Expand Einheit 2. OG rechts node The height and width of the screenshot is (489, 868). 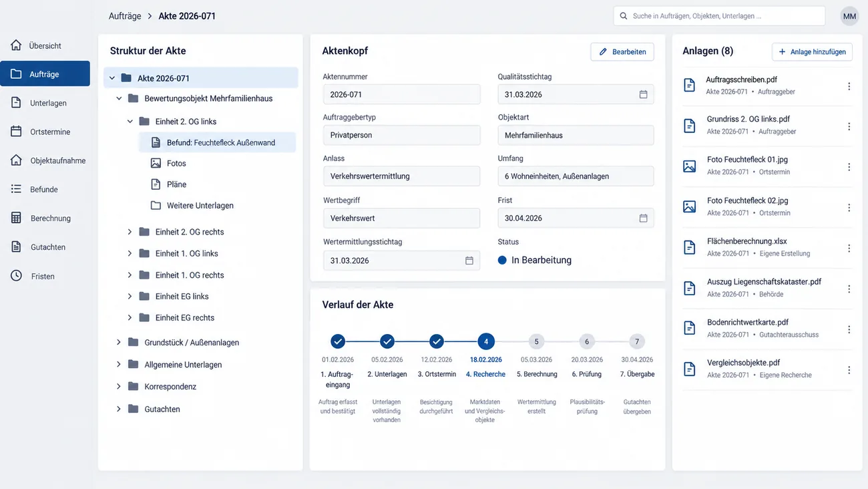coord(130,232)
